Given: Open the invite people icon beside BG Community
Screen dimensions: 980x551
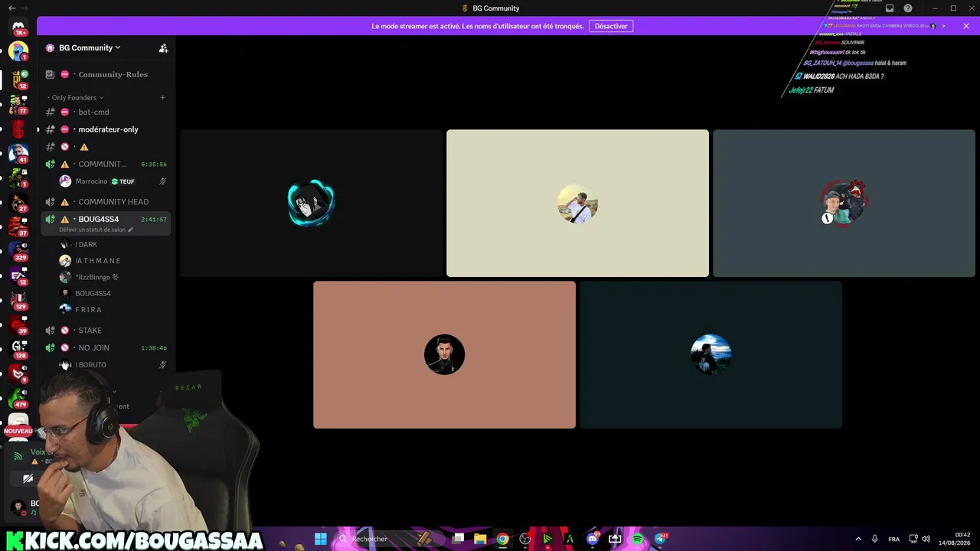Looking at the screenshot, I should (x=163, y=47).
